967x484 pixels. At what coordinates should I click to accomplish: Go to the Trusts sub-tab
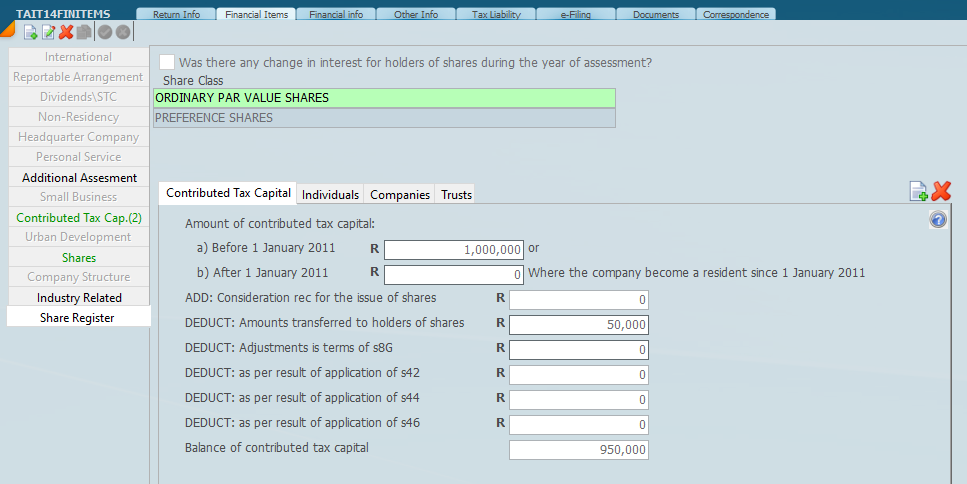(x=456, y=194)
